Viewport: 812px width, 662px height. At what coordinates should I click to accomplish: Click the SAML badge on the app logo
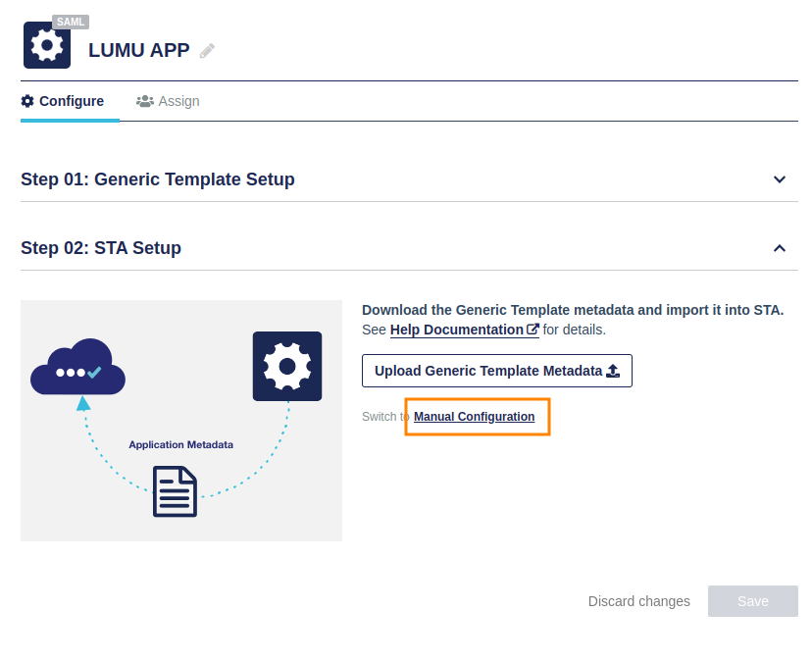pyautogui.click(x=71, y=22)
